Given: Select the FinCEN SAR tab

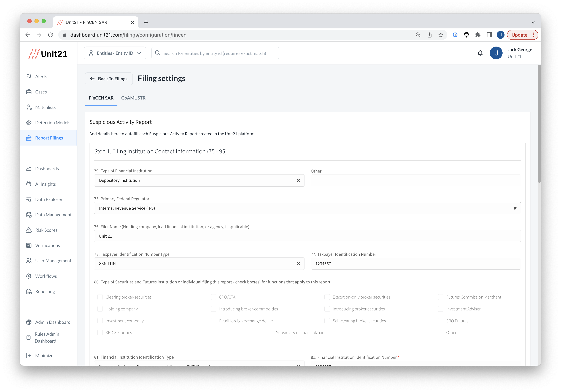Looking at the screenshot, I should point(101,98).
